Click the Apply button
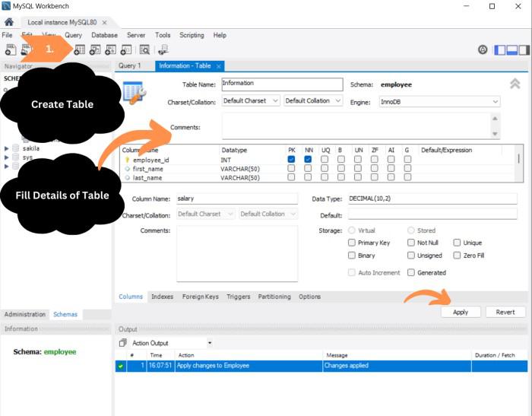This screenshot has width=532, height=416. (461, 312)
